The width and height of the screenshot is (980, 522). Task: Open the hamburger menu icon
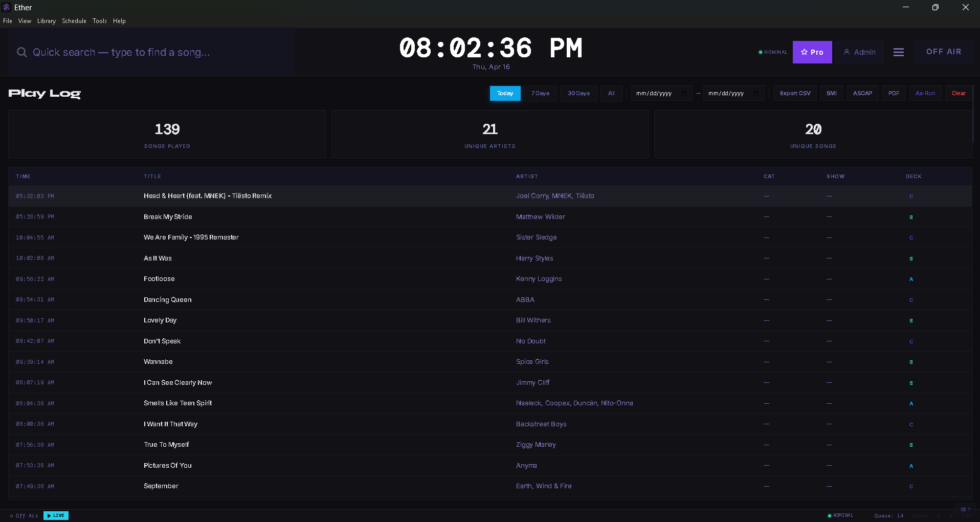[898, 52]
